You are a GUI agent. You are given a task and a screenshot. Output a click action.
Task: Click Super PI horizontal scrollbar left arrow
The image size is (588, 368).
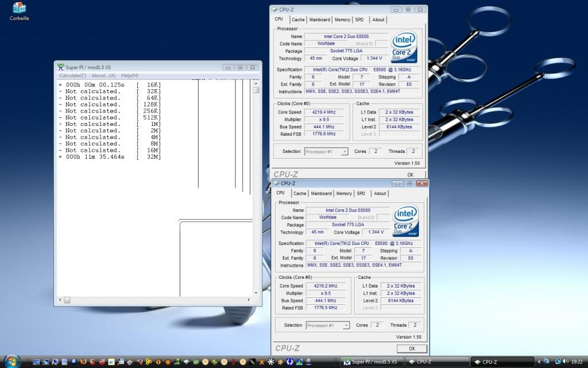pos(60,300)
